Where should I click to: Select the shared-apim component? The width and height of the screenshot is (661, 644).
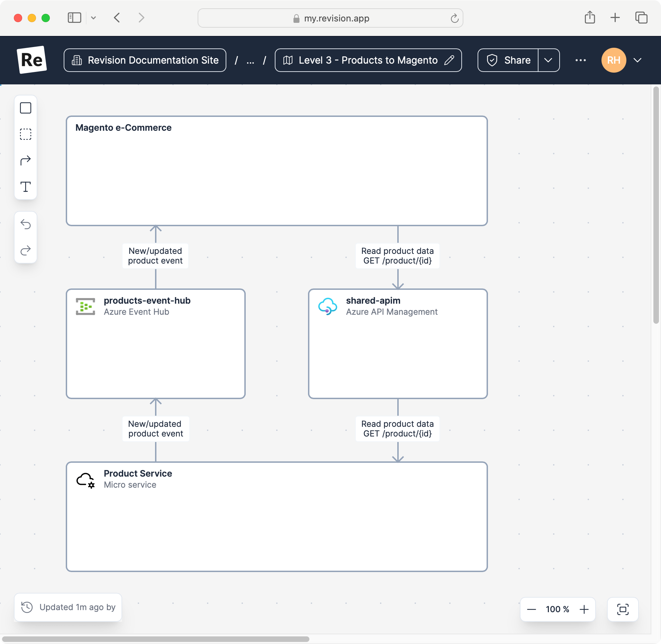click(398, 344)
